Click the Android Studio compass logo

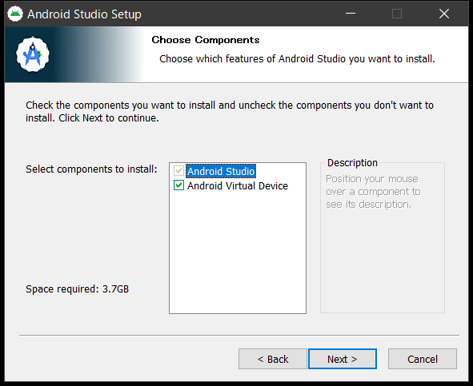(x=33, y=54)
